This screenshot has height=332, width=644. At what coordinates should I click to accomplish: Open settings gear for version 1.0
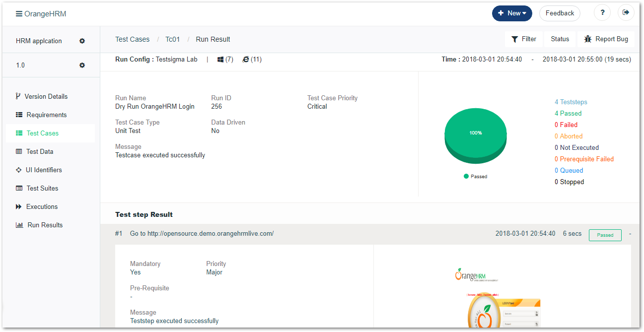tap(82, 65)
